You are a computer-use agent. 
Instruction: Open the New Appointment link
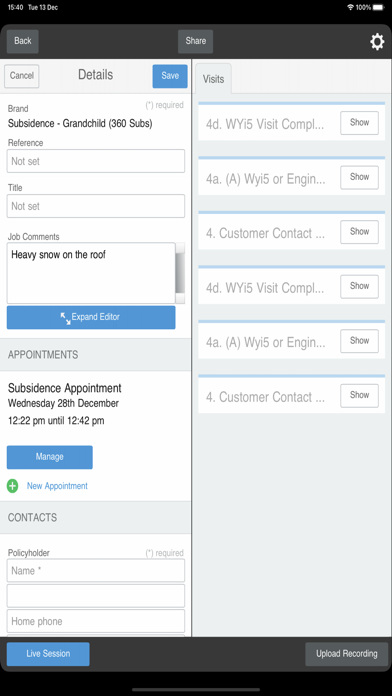point(57,486)
